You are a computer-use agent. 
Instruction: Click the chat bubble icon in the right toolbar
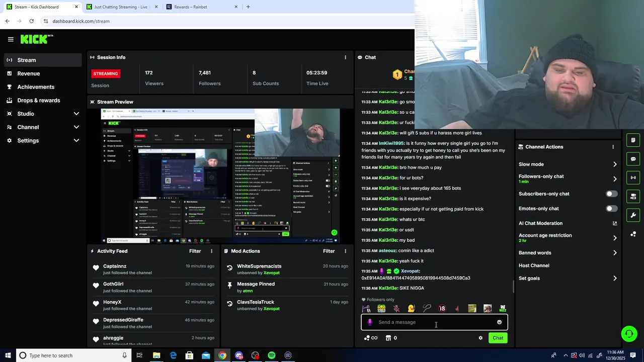[x=633, y=159]
